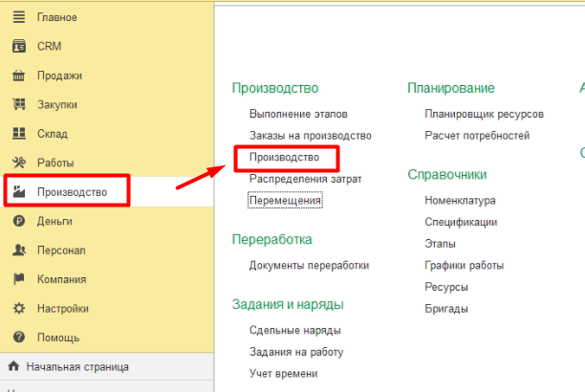585x392 pixels.
Task: Open the Номенклатура catalog
Action: [460, 201]
